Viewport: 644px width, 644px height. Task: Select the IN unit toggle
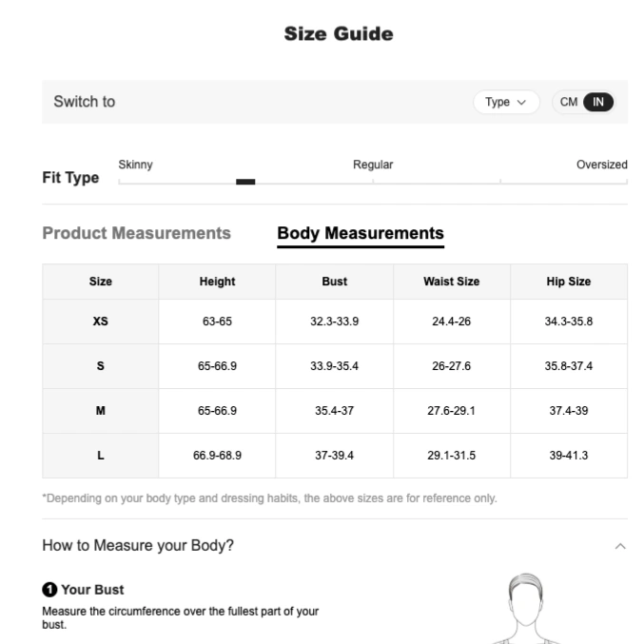point(598,102)
